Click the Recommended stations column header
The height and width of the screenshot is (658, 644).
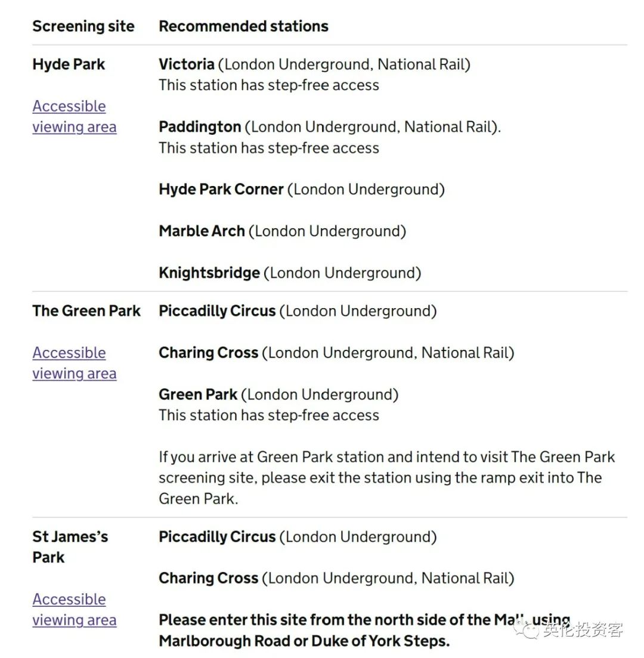point(243,26)
